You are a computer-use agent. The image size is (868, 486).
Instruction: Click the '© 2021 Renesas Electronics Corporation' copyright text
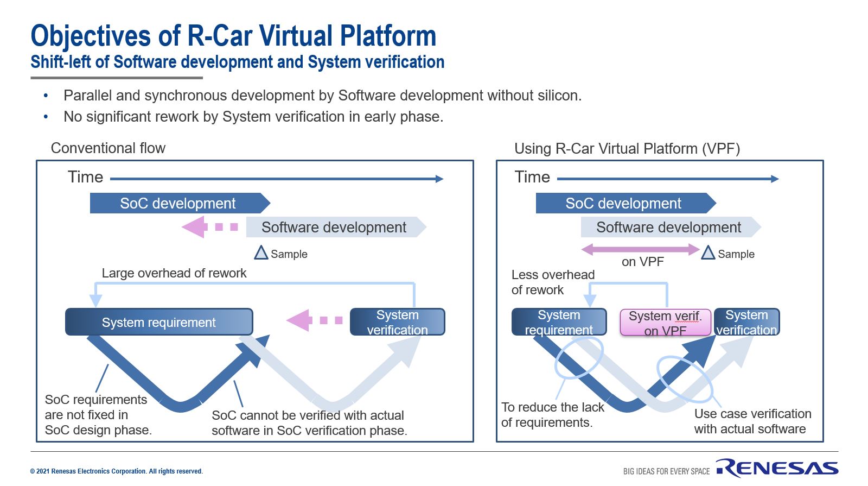[117, 471]
